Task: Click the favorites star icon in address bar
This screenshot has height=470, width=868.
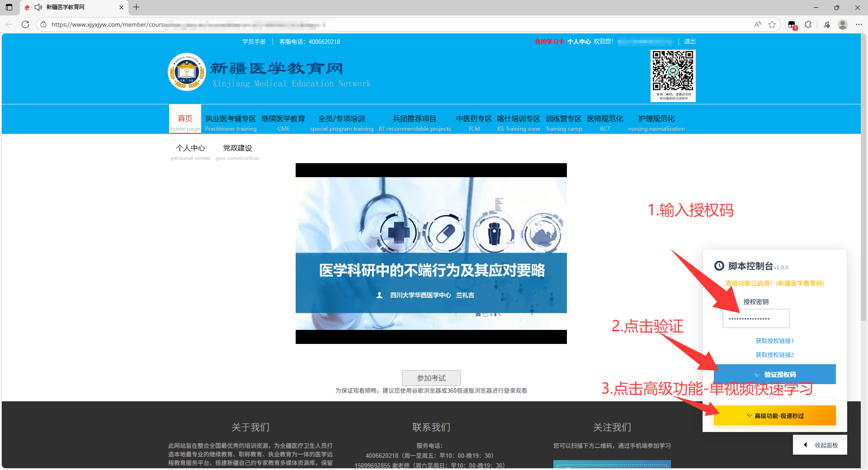Action: click(x=772, y=24)
